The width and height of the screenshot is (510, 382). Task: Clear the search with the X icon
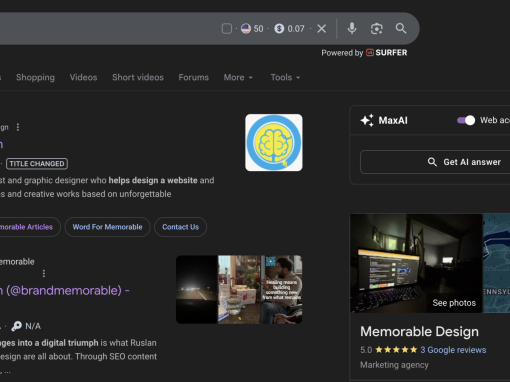click(322, 29)
